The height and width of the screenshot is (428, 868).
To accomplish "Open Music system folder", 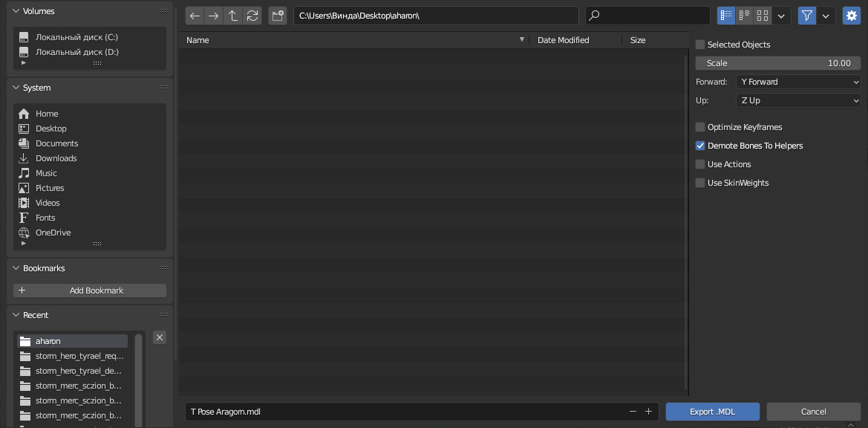I will point(47,173).
